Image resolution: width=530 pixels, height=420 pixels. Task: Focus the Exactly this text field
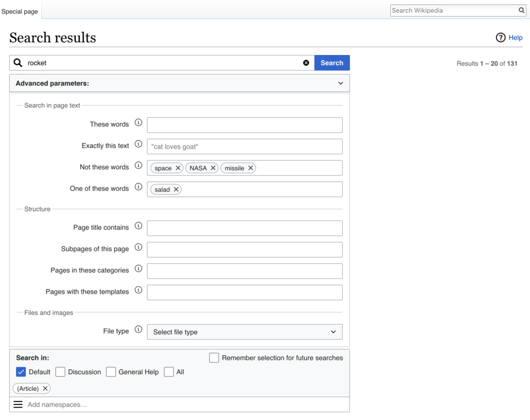[x=245, y=147]
